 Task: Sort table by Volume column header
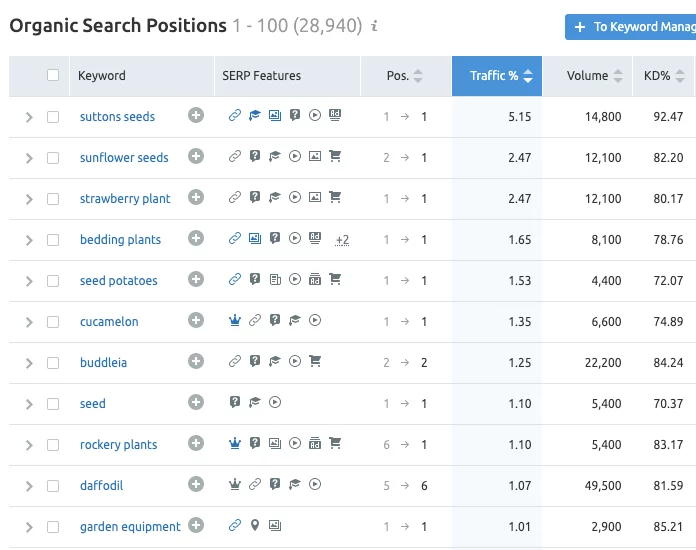click(587, 75)
